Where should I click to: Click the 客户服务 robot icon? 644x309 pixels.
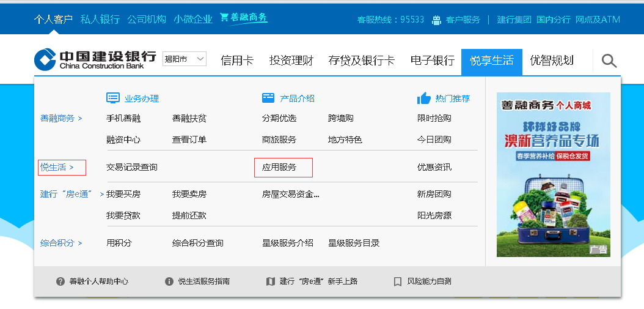436,20
